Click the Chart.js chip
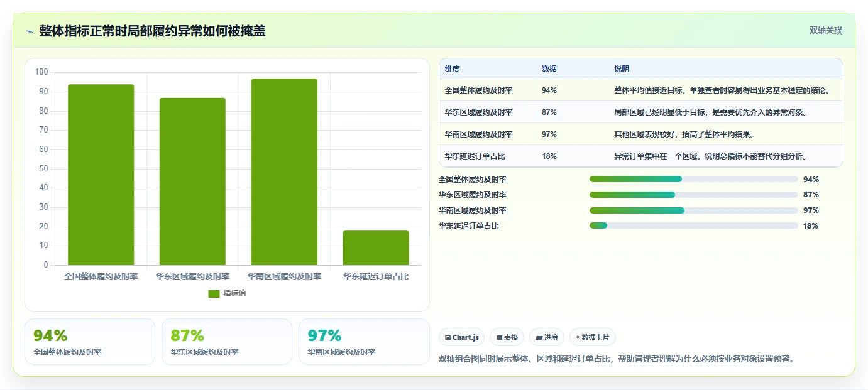 [x=461, y=337]
